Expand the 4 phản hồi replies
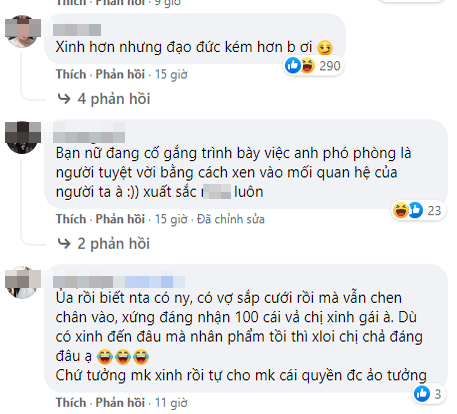The width and height of the screenshot is (457, 414). (x=114, y=99)
